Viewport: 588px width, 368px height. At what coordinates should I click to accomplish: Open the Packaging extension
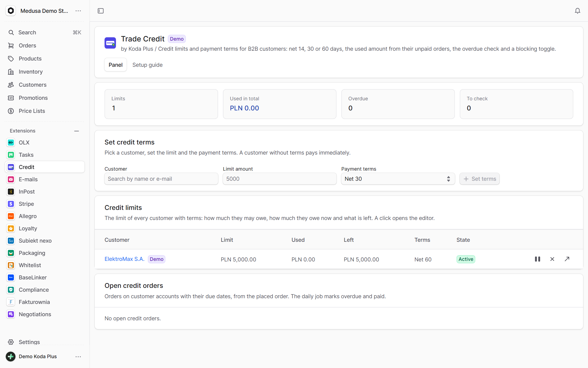45,253
